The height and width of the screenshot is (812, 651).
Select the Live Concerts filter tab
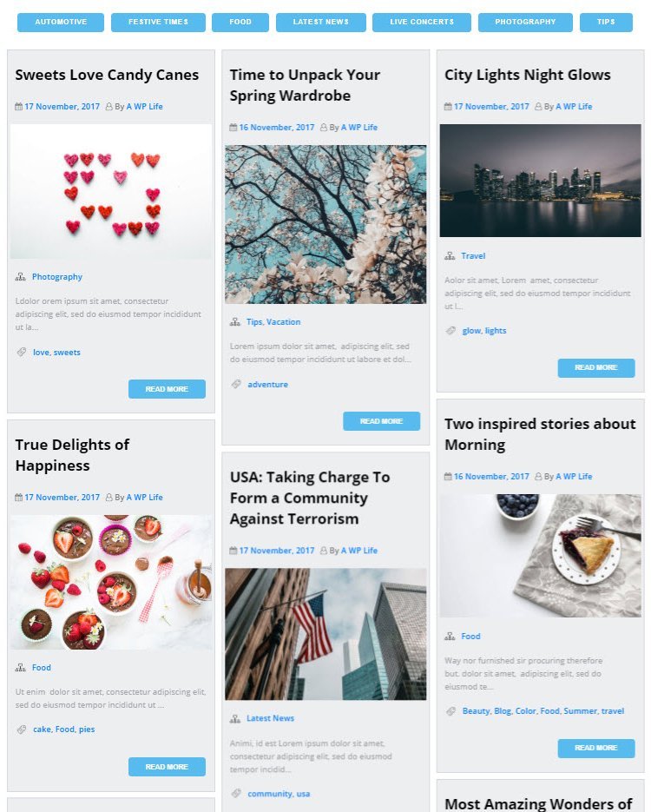[422, 23]
